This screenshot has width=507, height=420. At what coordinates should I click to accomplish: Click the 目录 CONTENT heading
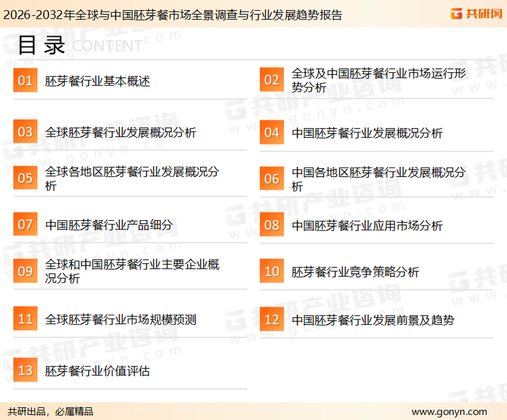tap(79, 45)
